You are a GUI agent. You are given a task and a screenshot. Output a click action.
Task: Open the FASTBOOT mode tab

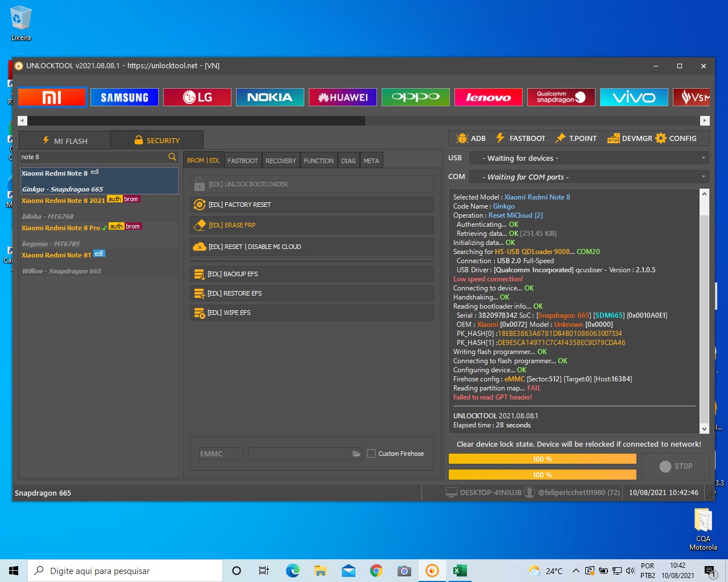[x=243, y=161]
